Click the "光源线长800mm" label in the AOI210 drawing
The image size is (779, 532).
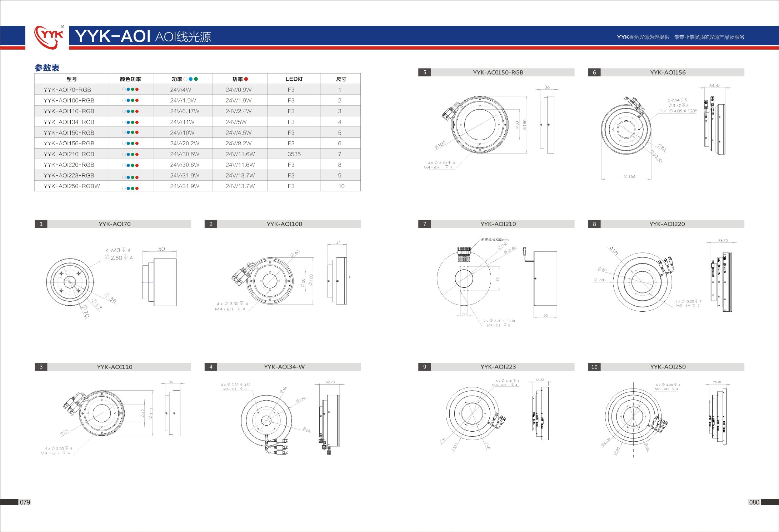(x=495, y=240)
